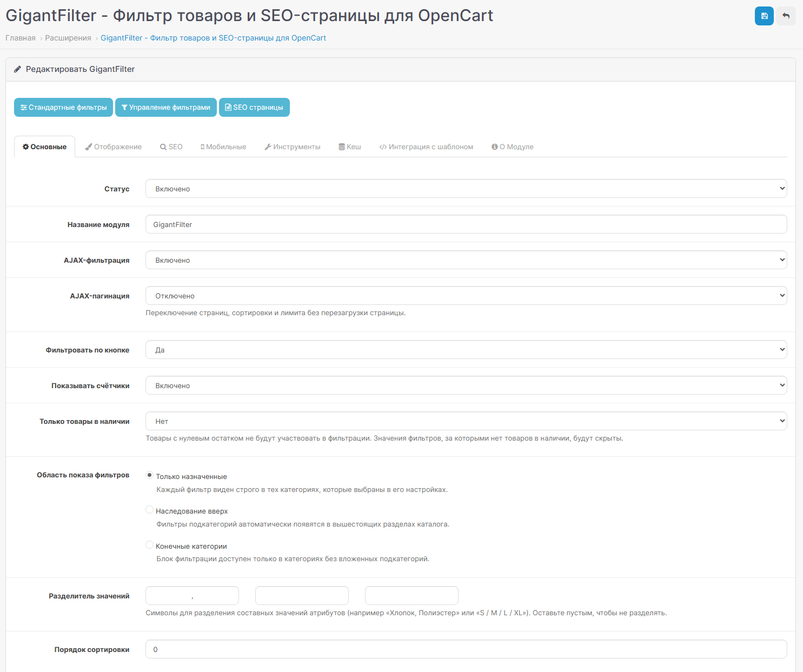This screenshot has width=803, height=672.
Task: Click help text about Товары с нулевым остатком
Action: pos(384,438)
